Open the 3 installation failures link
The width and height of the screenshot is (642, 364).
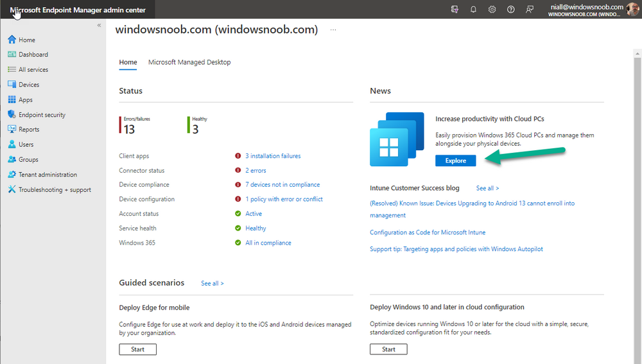coord(273,156)
